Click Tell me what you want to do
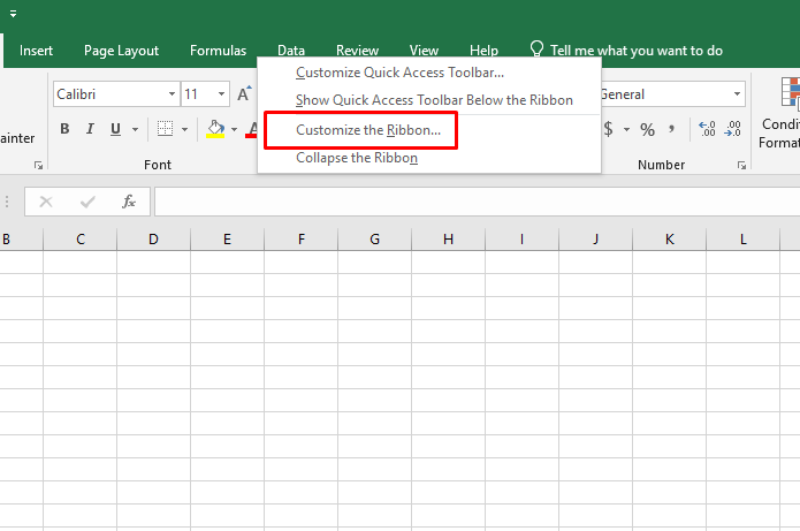Screen dimensions: 800x531 (636, 50)
